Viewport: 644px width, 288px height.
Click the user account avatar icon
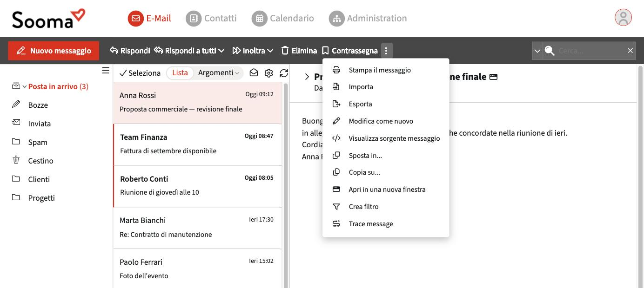(x=623, y=18)
